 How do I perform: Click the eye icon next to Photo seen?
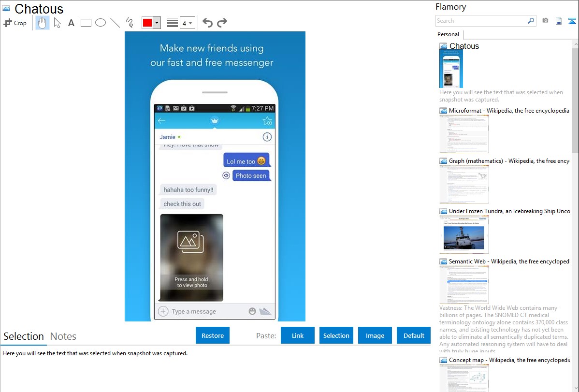226,176
